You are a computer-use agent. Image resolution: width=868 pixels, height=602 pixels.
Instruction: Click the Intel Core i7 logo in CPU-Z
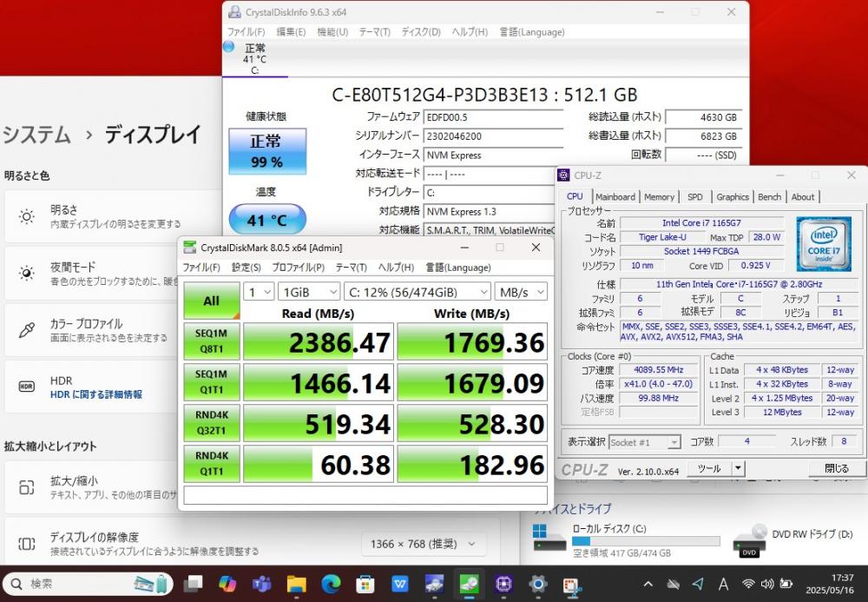tap(824, 244)
